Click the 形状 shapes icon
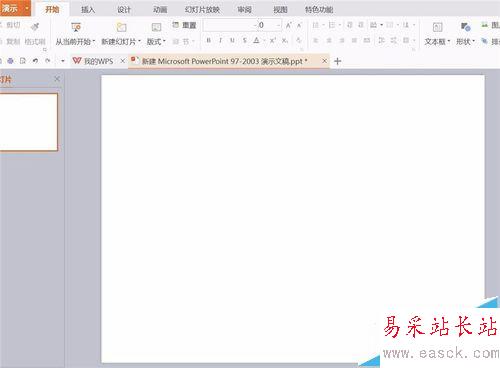This screenshot has height=368, width=500. point(465,27)
